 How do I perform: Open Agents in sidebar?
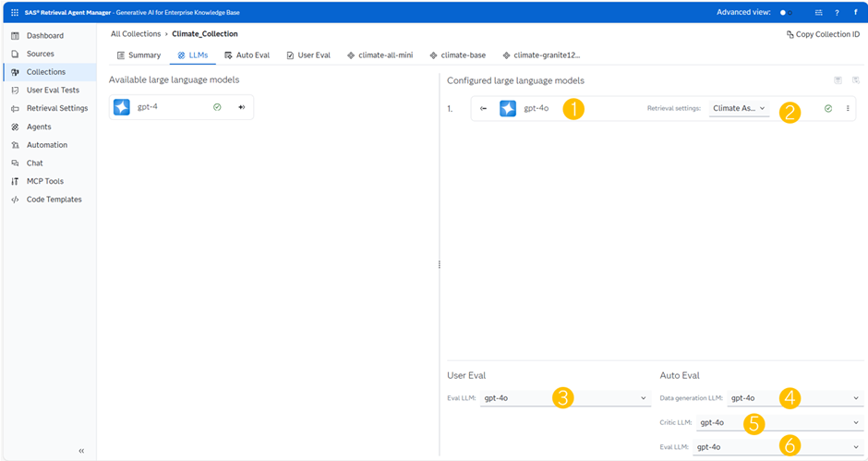pos(39,127)
